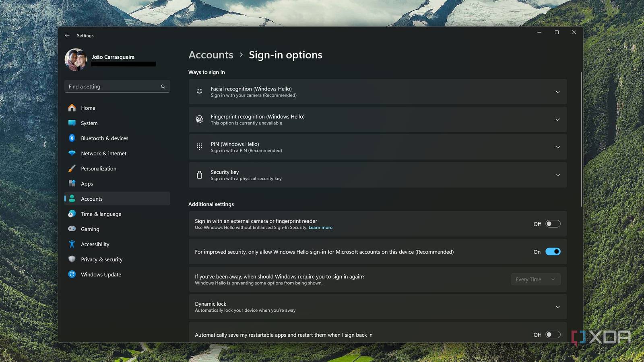This screenshot has width=644, height=362.
Task: Click the settings page vertical scrollbar
Action: 581,139
